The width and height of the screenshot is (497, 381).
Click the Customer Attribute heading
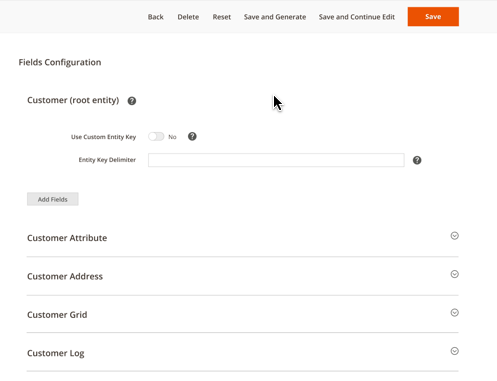(x=67, y=238)
